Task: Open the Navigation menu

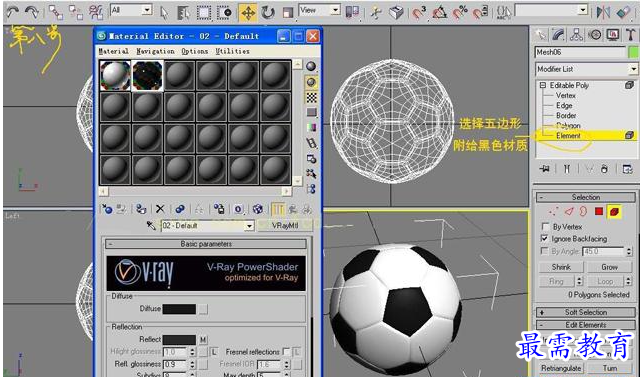Action: [155, 51]
